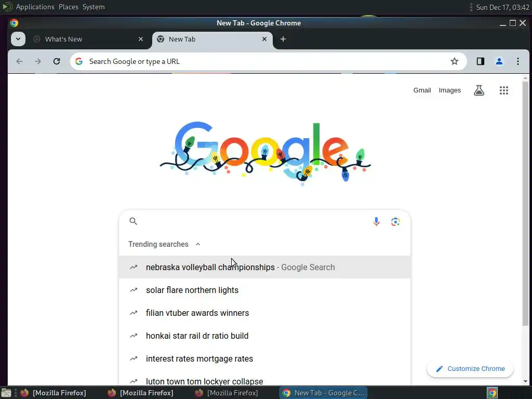
Task: Close the What's New tab
Action: tap(141, 39)
